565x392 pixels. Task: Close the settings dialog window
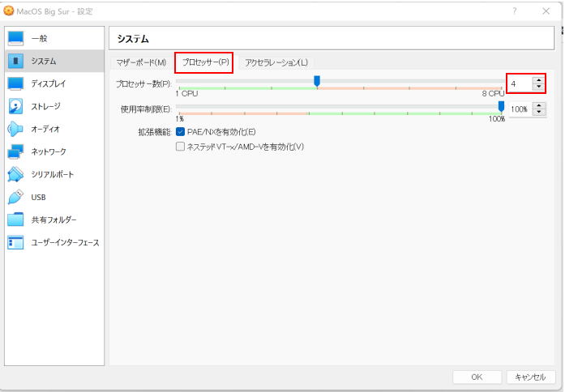click(546, 11)
